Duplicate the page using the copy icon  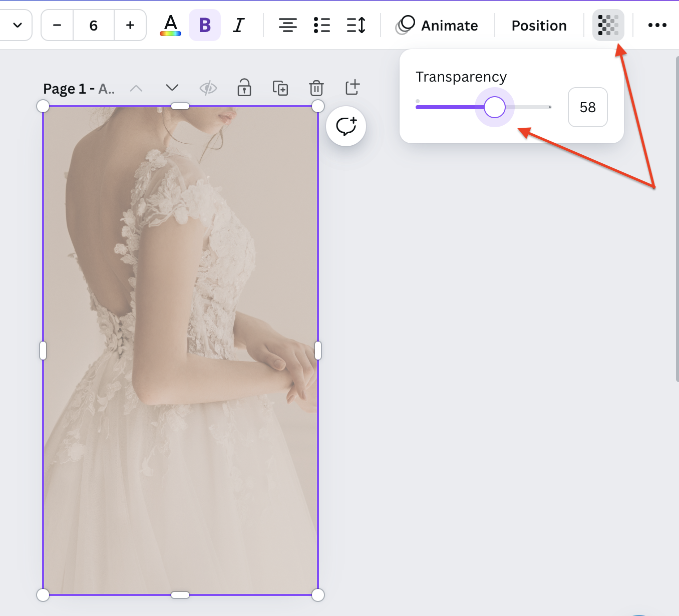coord(280,88)
